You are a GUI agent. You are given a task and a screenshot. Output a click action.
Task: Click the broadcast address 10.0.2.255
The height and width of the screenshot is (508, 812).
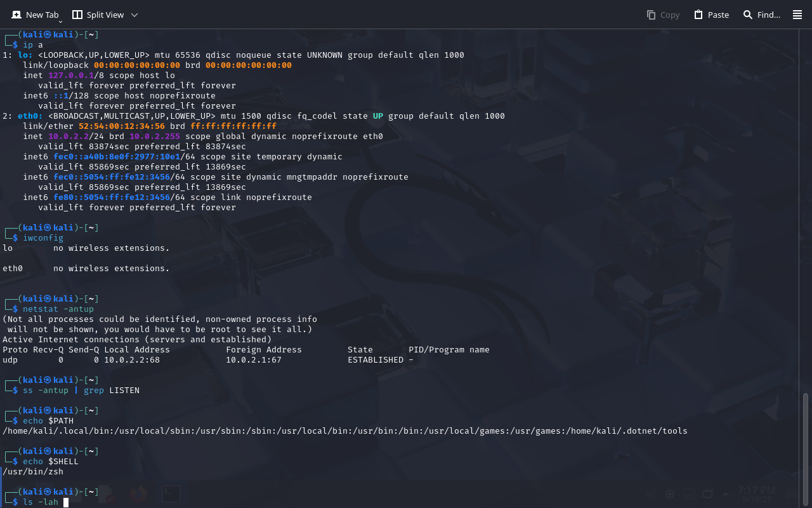(x=155, y=137)
